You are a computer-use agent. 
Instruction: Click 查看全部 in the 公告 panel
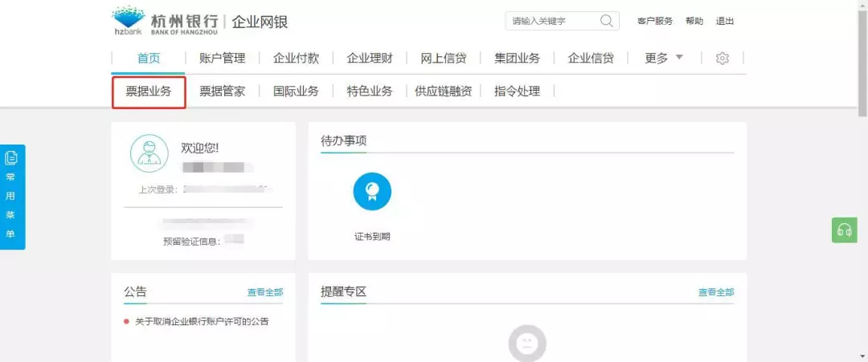(264, 292)
